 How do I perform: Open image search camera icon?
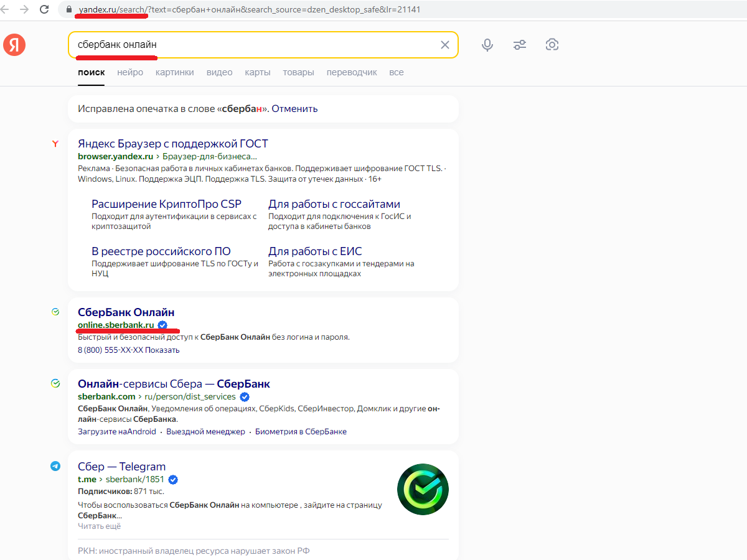click(x=552, y=45)
